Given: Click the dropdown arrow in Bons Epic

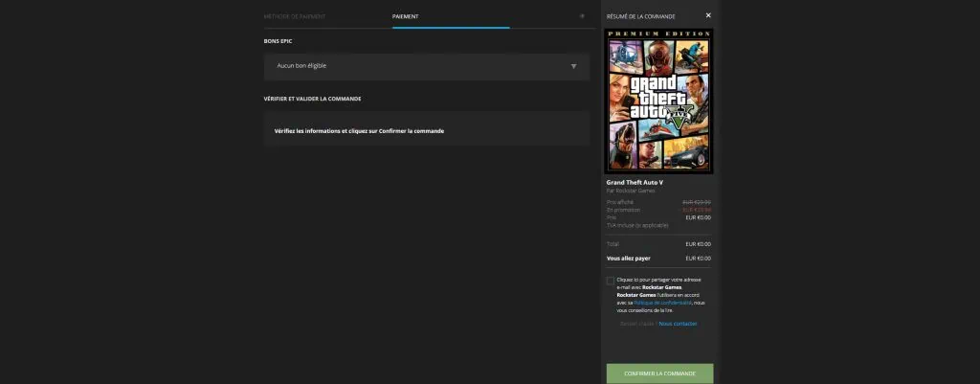Looking at the screenshot, I should pos(573,66).
